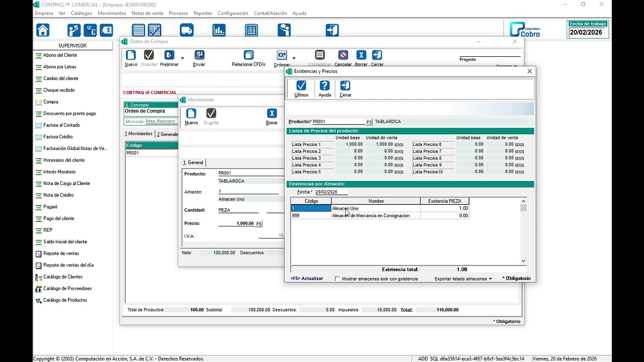This screenshot has height=362, width=644.
Task: Click the Fecha field showing 20/02/2026
Action: click(x=331, y=192)
